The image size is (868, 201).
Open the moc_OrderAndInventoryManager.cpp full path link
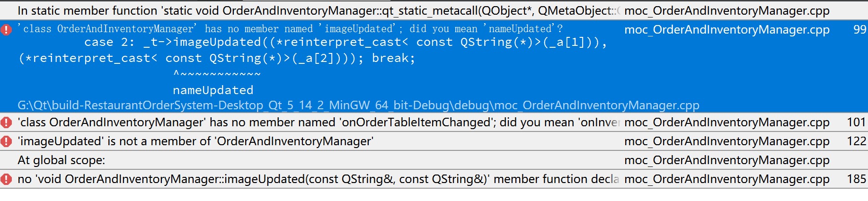(x=358, y=105)
